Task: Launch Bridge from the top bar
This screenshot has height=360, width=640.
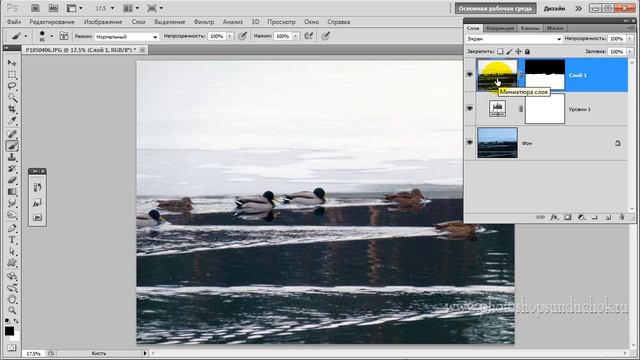Action: click(x=36, y=8)
